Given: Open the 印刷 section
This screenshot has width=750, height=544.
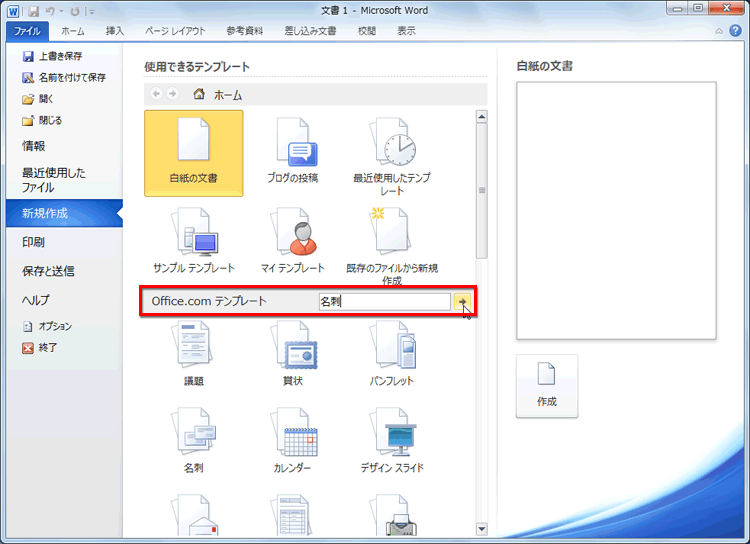Looking at the screenshot, I should point(33,242).
